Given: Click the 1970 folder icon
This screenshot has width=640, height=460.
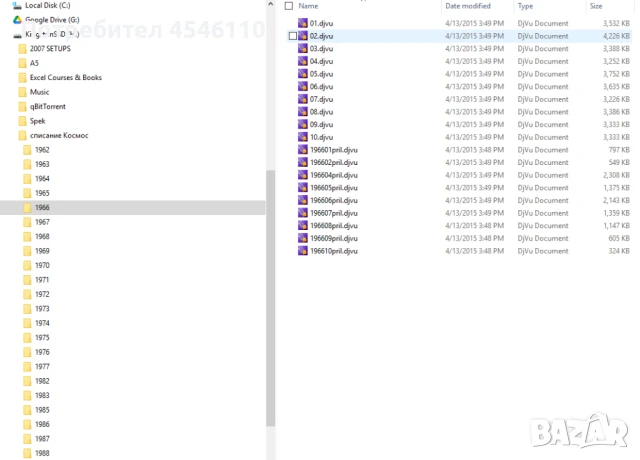Looking at the screenshot, I should 27,266.
